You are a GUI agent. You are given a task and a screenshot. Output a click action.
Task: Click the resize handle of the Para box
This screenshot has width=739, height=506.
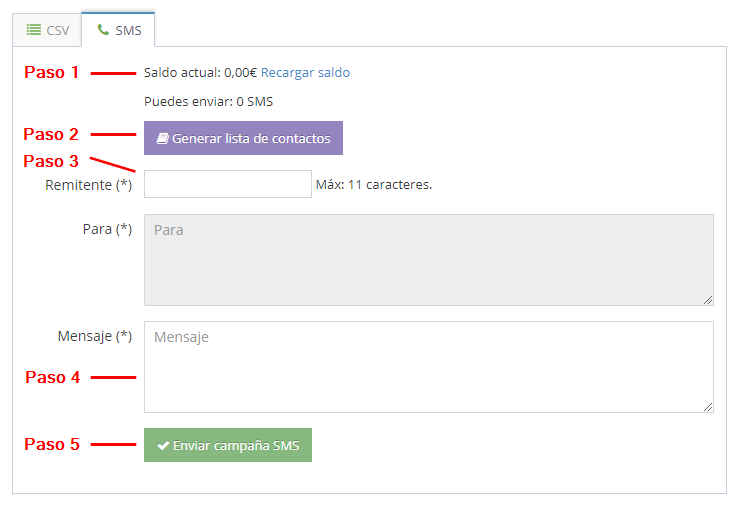tap(708, 299)
